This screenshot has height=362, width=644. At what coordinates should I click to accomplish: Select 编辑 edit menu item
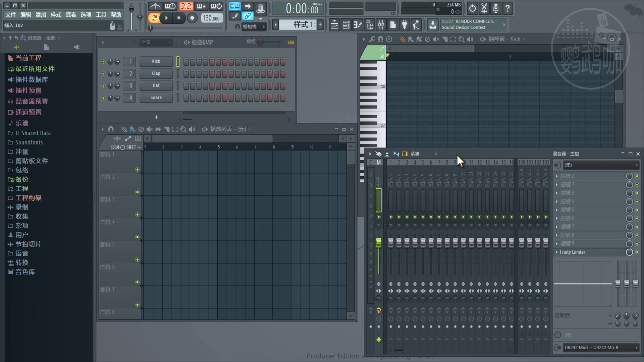point(24,15)
